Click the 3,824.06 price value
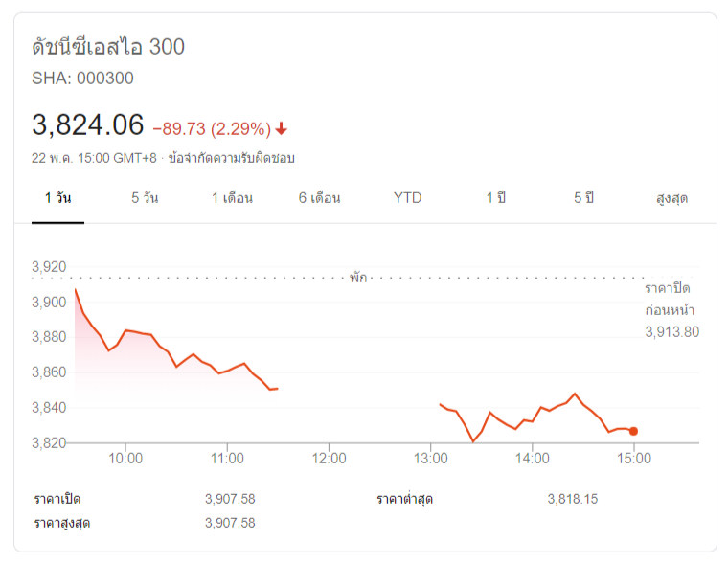Viewport: 728px width, 563px height. coord(87,125)
